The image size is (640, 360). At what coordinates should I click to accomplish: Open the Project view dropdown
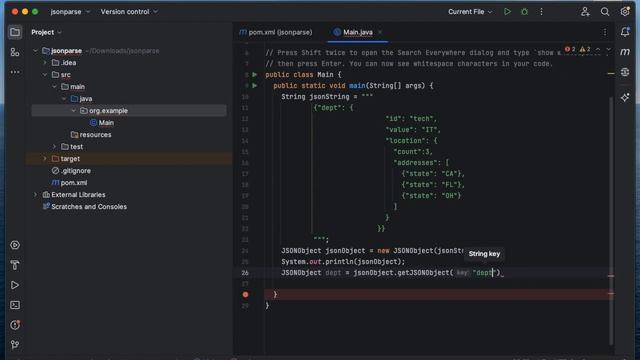point(47,32)
